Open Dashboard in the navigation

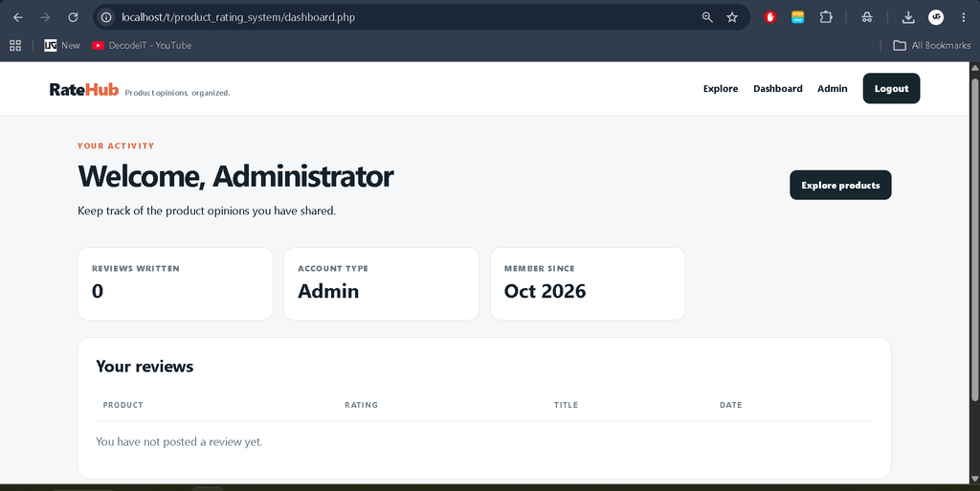click(x=777, y=89)
